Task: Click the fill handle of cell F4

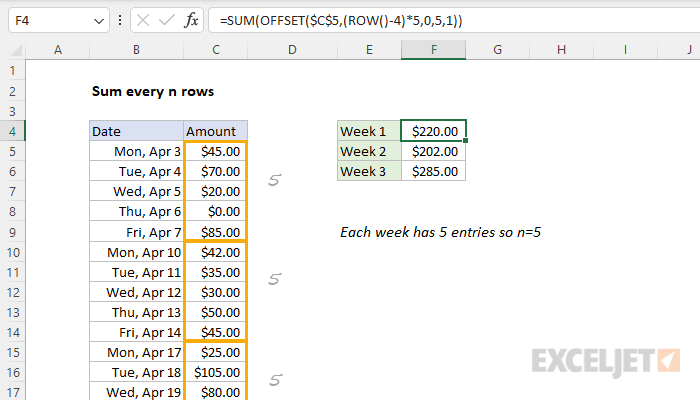Action: (x=466, y=141)
